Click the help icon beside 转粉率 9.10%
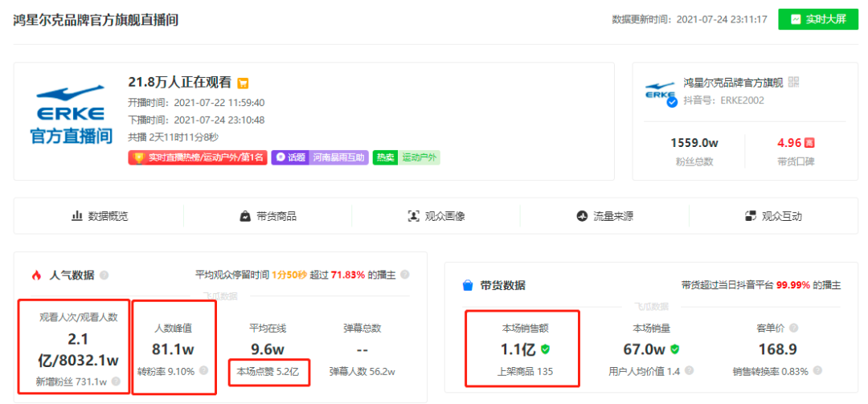Image resolution: width=868 pixels, height=404 pixels. [x=203, y=371]
